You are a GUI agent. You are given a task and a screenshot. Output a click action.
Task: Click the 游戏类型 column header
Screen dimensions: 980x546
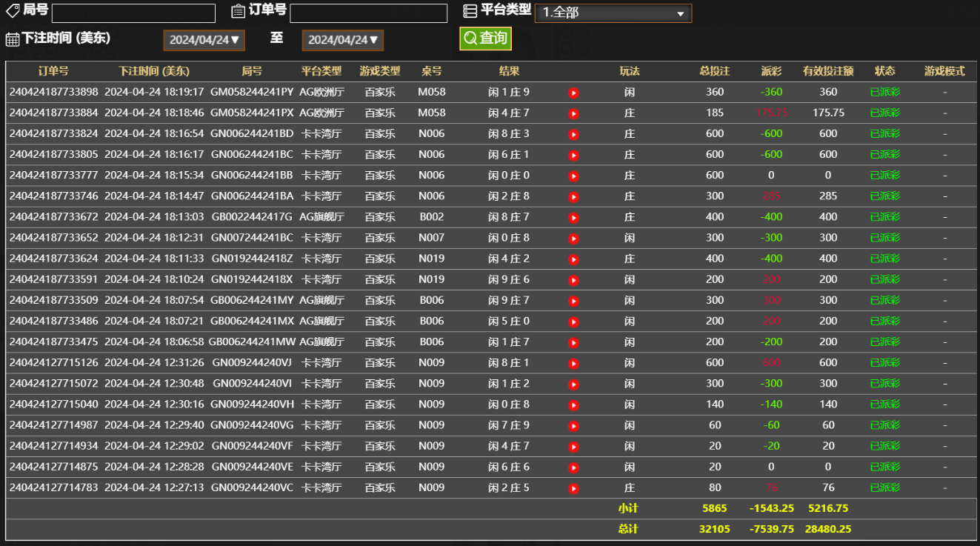380,71
